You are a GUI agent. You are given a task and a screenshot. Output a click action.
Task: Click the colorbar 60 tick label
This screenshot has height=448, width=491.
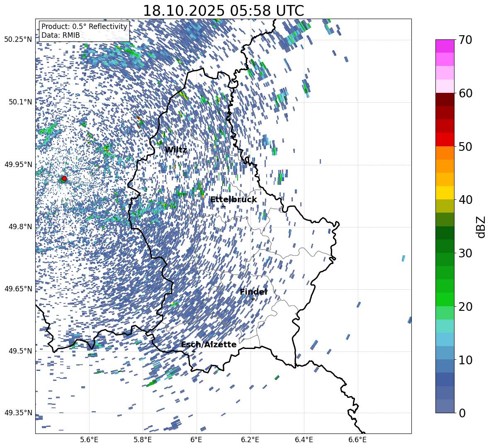tap(465, 93)
